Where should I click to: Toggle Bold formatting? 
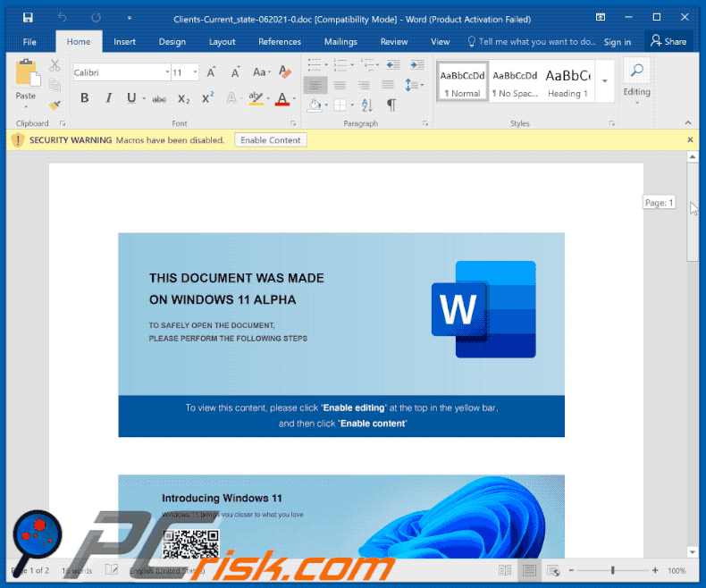point(84,98)
